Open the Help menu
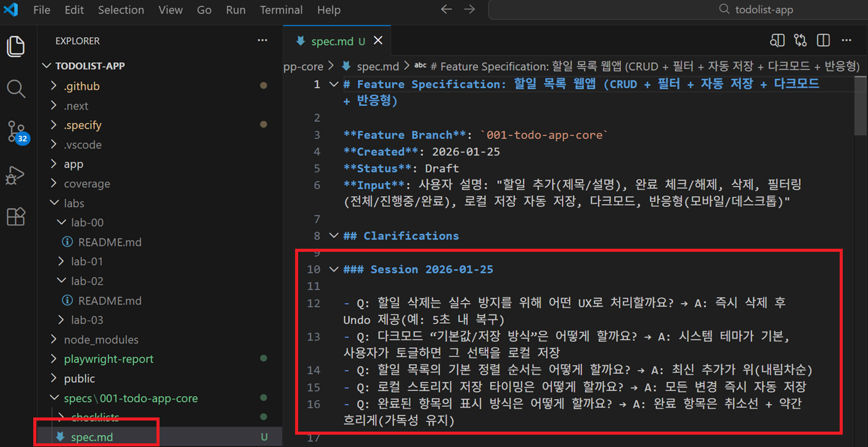 click(x=328, y=10)
